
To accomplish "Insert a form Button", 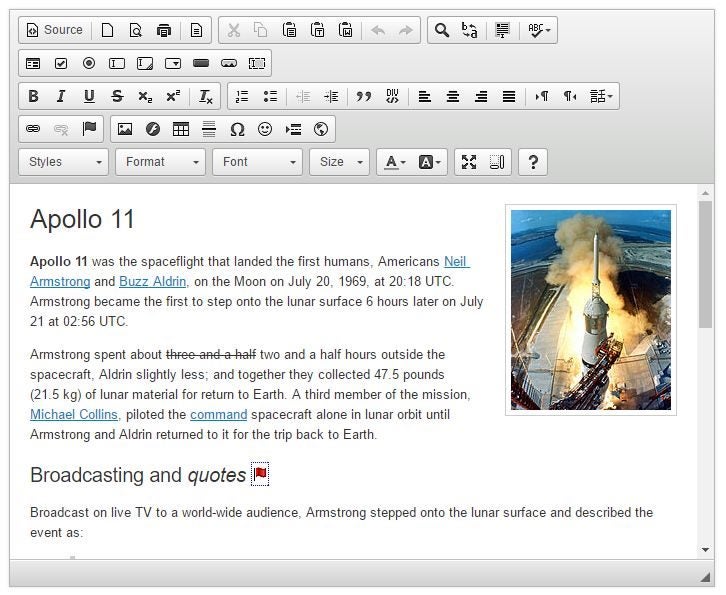I will click(201, 63).
